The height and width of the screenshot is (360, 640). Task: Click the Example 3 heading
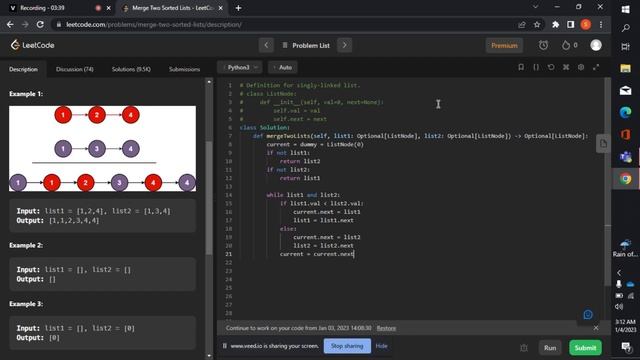pos(26,304)
